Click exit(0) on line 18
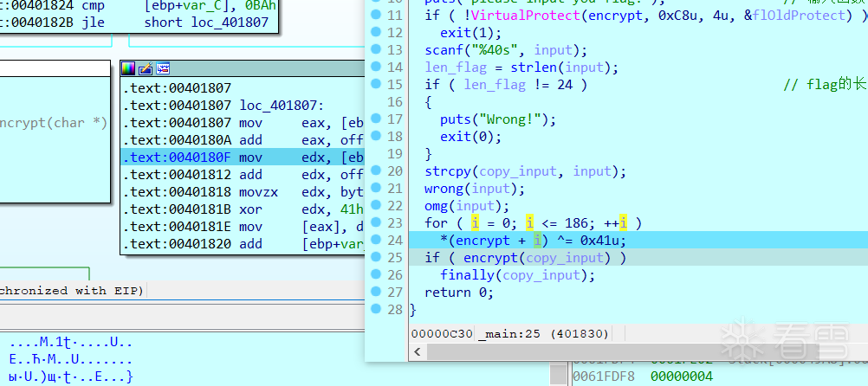This screenshot has height=386, width=868. pos(470,137)
